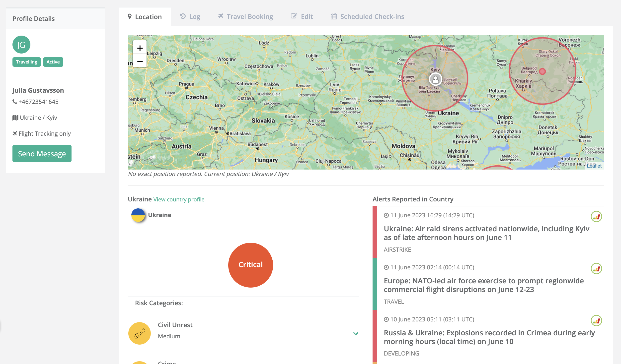
Task: Click the risk chart icon on Crimea alert
Action: [x=596, y=321]
